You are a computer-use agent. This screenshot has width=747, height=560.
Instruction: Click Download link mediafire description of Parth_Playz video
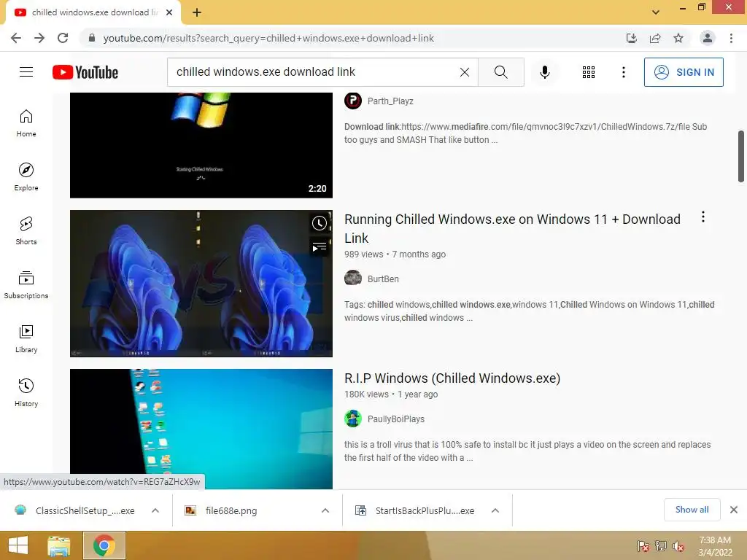pos(525,133)
